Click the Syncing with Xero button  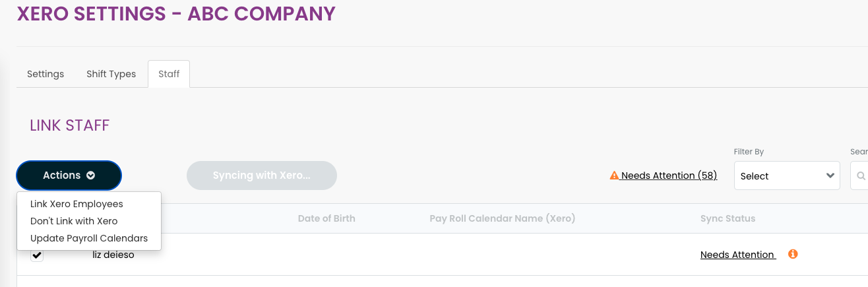[x=262, y=175]
